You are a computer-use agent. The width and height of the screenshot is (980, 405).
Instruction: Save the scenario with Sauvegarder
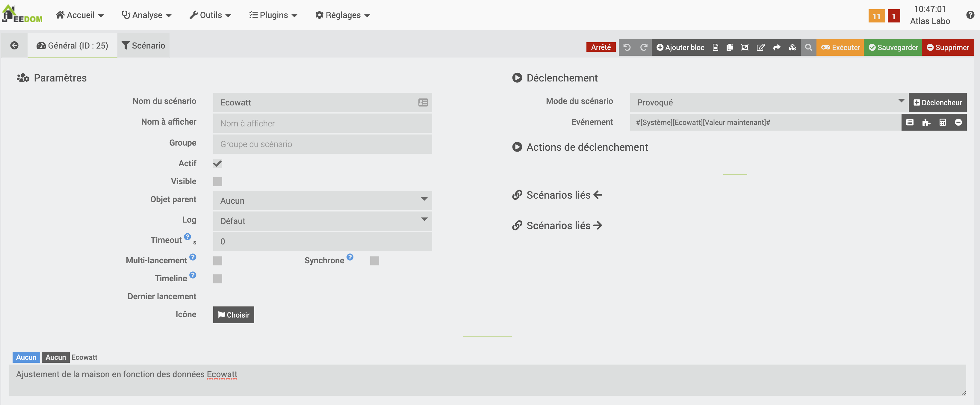[x=893, y=47]
